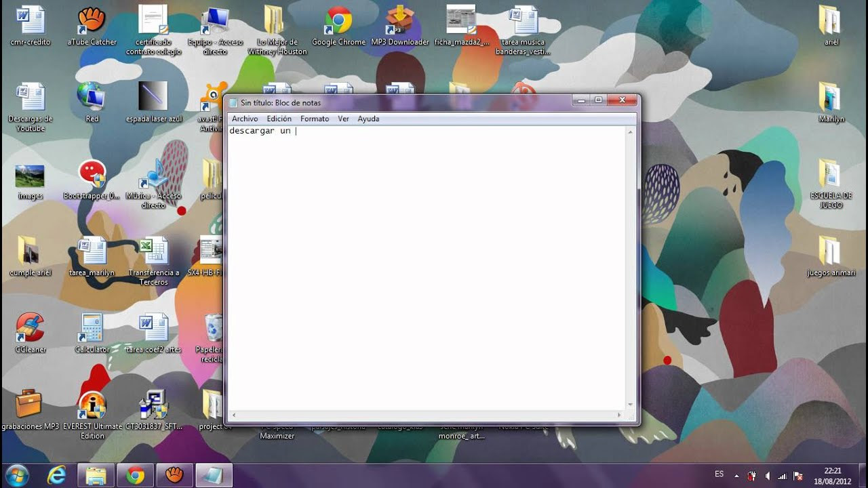Open Archivo menu in Bloc de notas

[245, 119]
